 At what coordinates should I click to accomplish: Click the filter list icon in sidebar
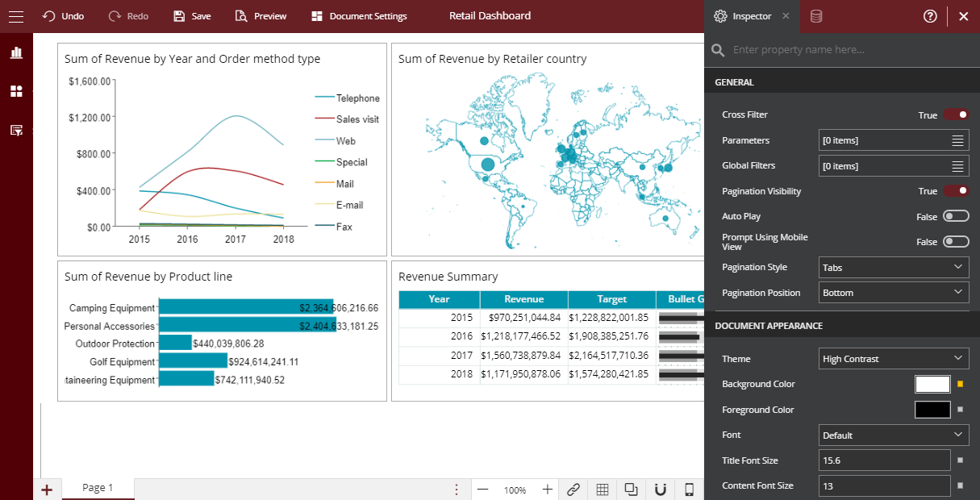16,130
